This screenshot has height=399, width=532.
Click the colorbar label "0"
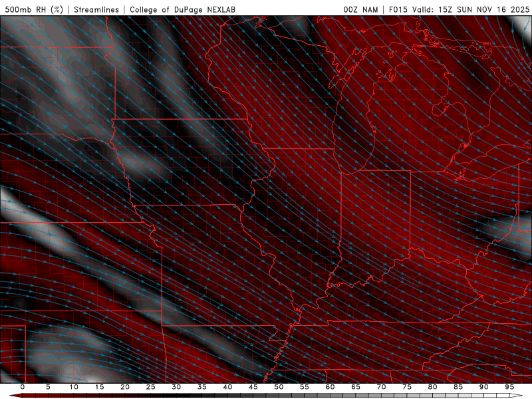click(23, 387)
